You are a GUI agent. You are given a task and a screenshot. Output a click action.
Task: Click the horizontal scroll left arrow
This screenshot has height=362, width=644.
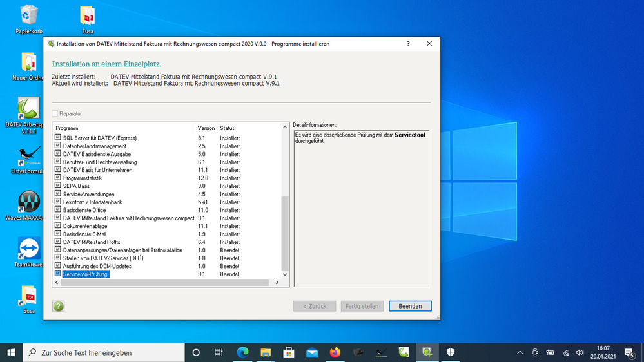(x=57, y=282)
